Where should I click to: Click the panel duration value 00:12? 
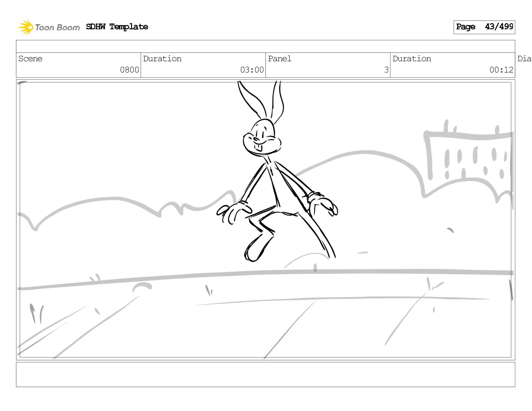(x=501, y=70)
